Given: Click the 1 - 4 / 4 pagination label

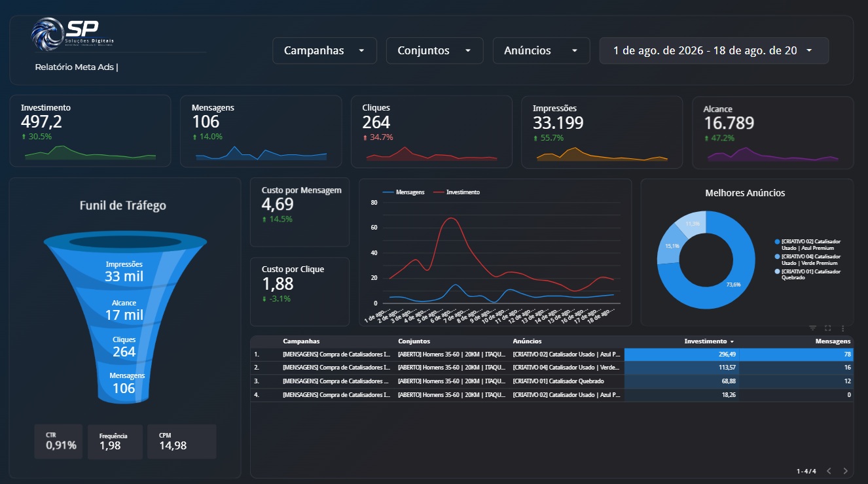Looking at the screenshot, I should pyautogui.click(x=806, y=471).
